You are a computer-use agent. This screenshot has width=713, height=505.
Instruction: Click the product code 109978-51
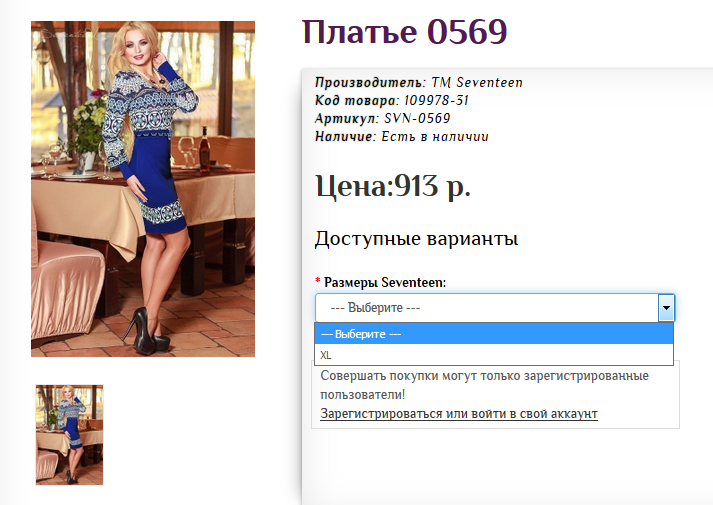[x=435, y=101]
